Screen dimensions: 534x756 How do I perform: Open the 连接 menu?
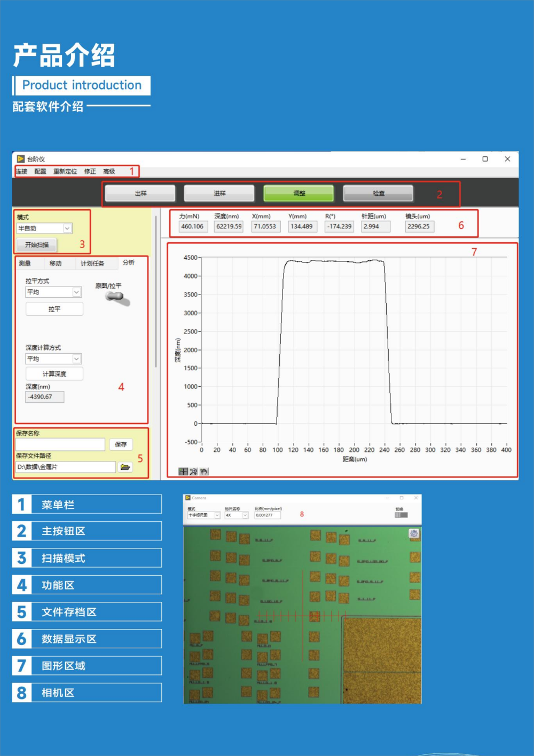21,171
